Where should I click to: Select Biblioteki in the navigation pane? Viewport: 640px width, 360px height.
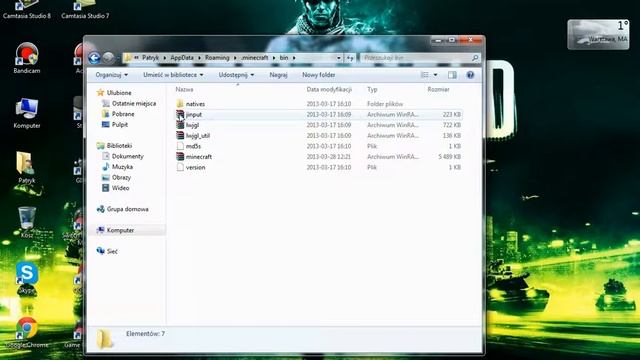pyautogui.click(x=119, y=146)
